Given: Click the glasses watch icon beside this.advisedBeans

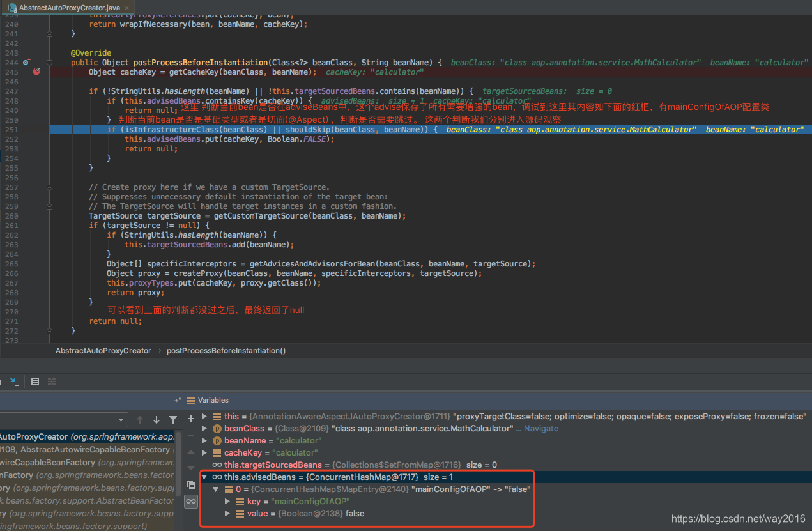Looking at the screenshot, I should click(x=217, y=477).
